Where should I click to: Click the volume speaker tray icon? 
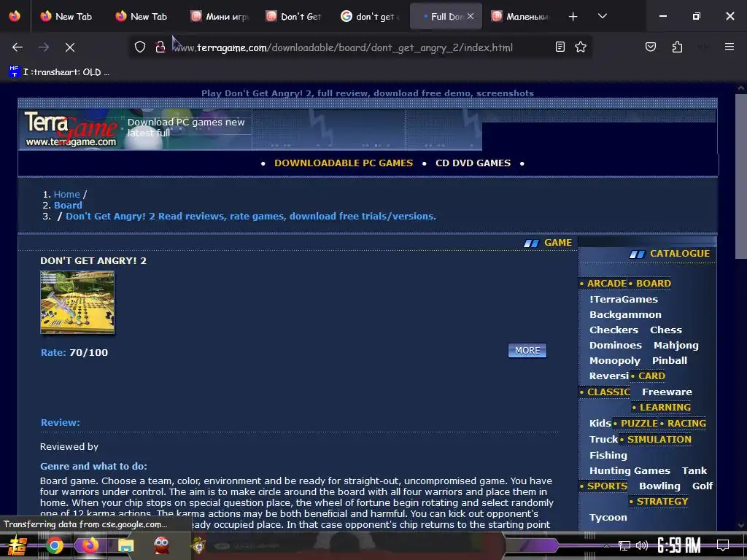pos(642,545)
